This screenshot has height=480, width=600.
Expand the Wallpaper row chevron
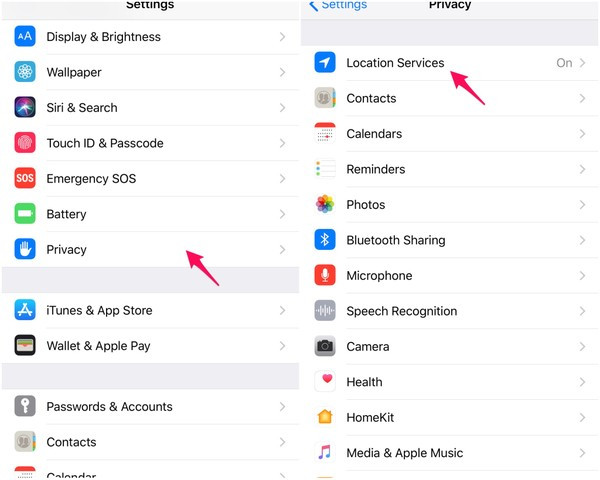pyautogui.click(x=283, y=73)
